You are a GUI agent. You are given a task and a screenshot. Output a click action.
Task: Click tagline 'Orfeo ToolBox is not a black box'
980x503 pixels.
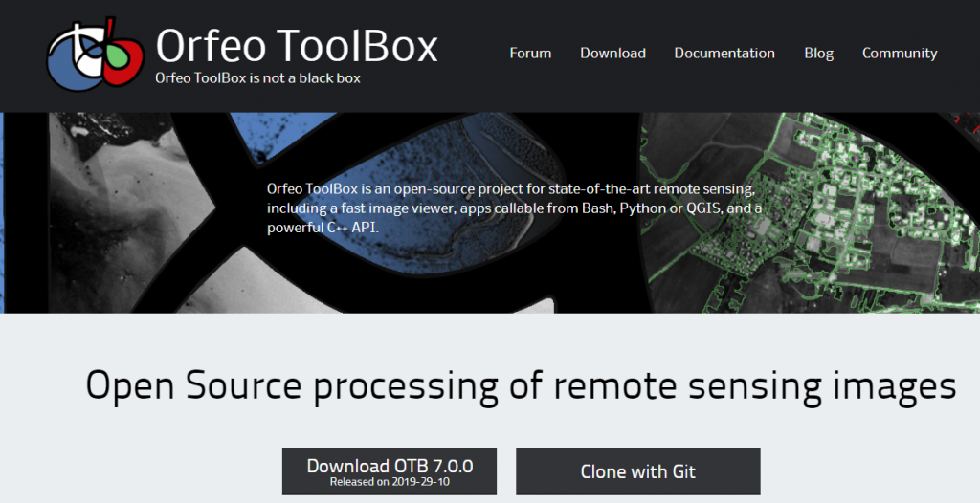[x=257, y=78]
